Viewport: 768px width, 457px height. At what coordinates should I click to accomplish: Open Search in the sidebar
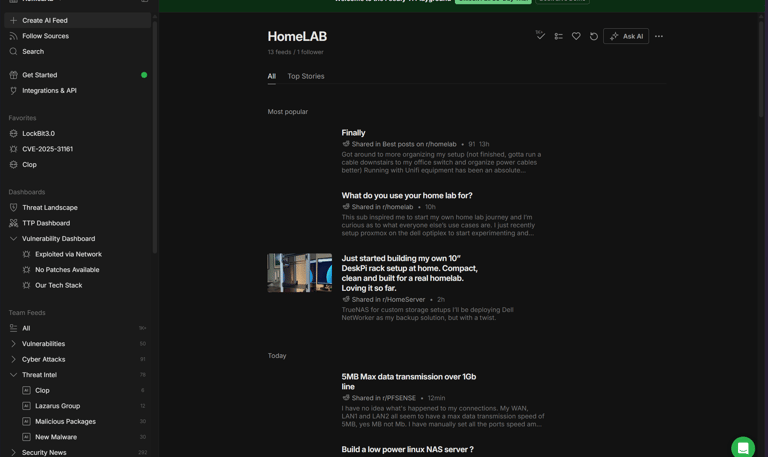[x=33, y=51]
